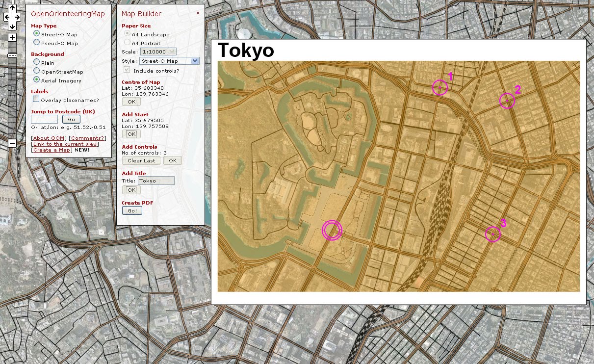The height and width of the screenshot is (364, 594).
Task: Zoom in with the plus button
Action: point(12,37)
